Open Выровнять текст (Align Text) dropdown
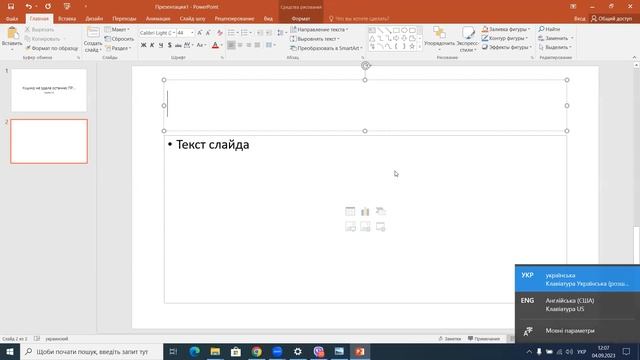The width and height of the screenshot is (640, 360). [315, 39]
